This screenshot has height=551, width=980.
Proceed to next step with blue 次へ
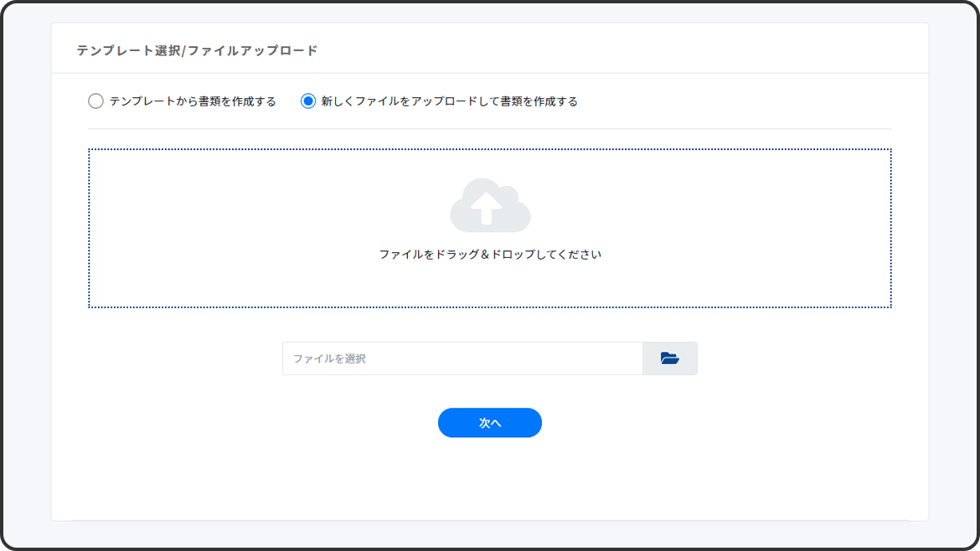pos(490,423)
